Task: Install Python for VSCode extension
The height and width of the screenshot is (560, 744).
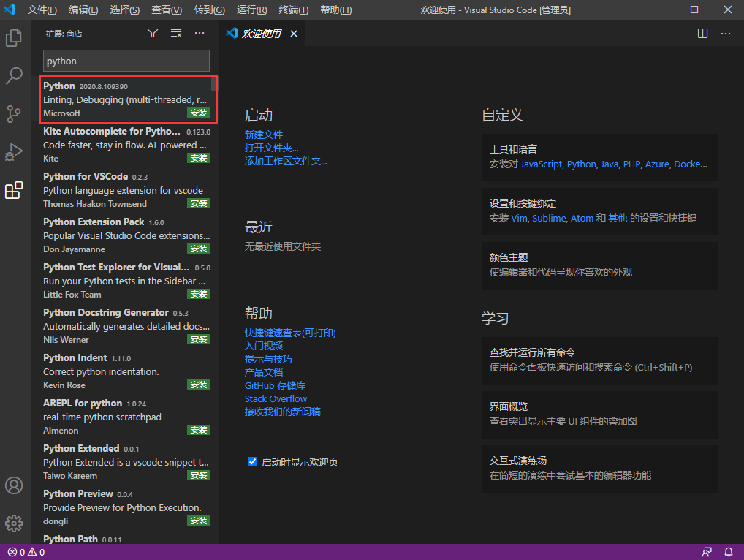Action: pos(198,203)
